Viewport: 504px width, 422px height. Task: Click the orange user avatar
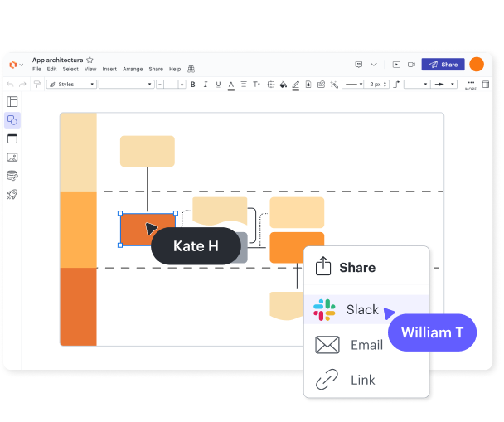(477, 65)
